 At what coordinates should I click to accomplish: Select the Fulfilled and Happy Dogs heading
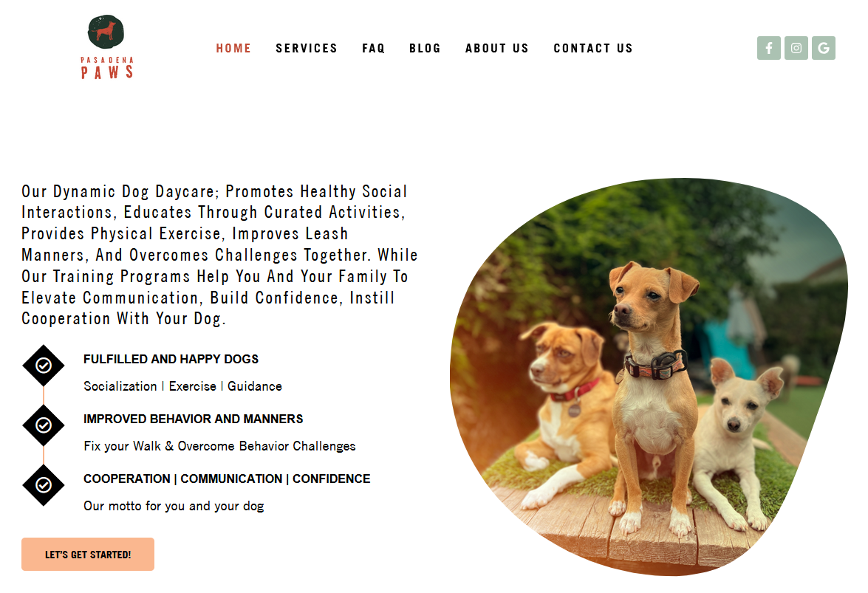[171, 359]
